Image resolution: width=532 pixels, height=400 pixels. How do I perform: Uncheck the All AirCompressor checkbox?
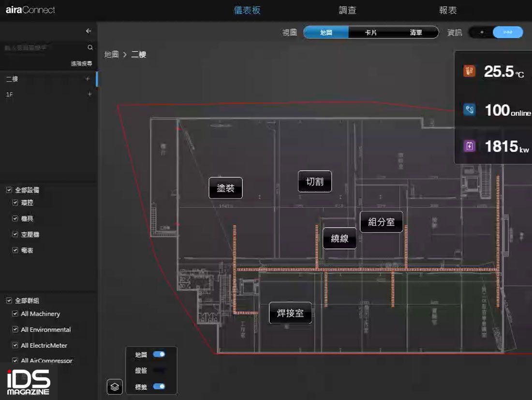click(15, 361)
